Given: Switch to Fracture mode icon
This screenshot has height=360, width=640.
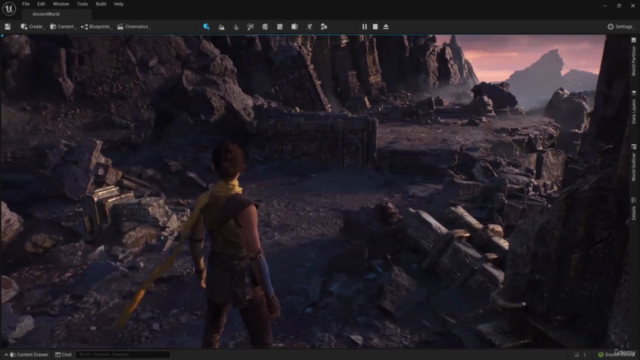Looking at the screenshot, I should (x=280, y=27).
